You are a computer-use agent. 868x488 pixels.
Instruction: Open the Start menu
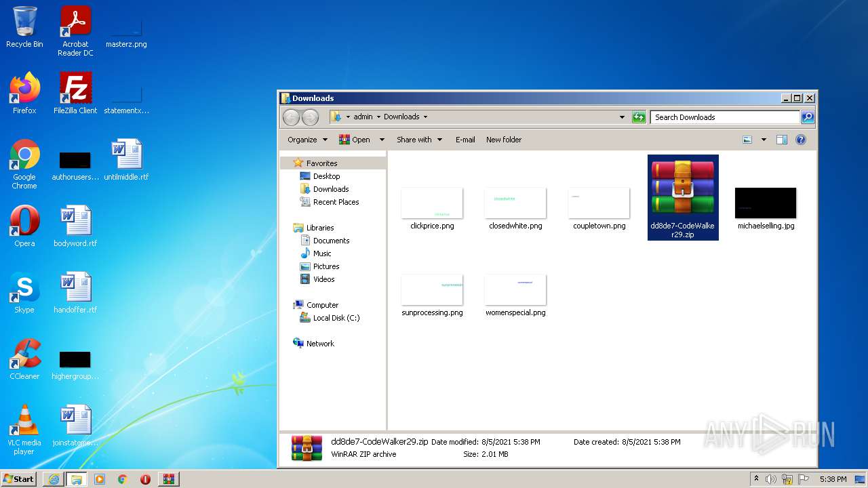click(19, 479)
